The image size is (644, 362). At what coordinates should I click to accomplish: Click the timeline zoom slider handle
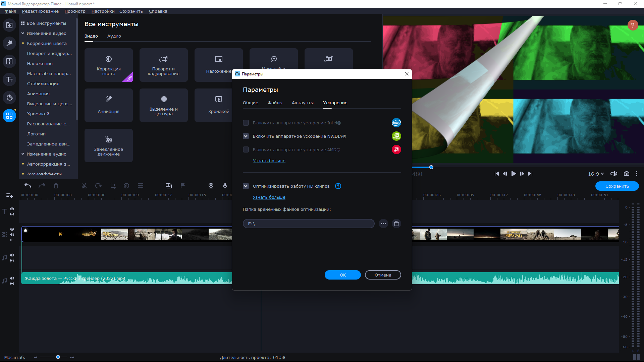pyautogui.click(x=58, y=357)
